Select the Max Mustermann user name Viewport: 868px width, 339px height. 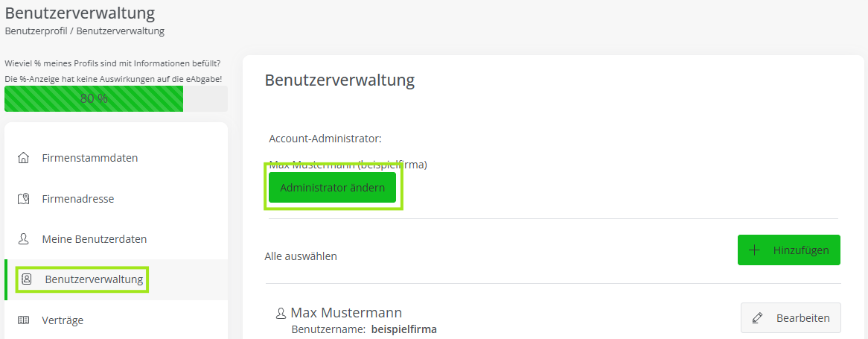pyautogui.click(x=346, y=313)
